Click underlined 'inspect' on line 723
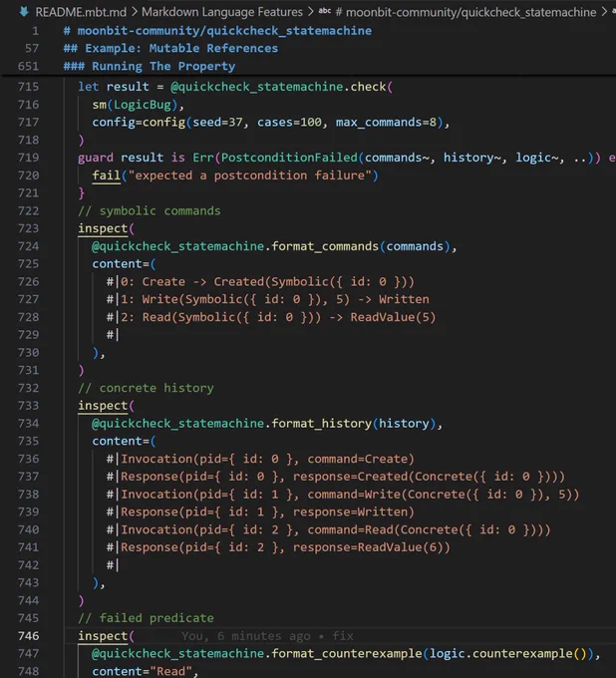 (103, 228)
